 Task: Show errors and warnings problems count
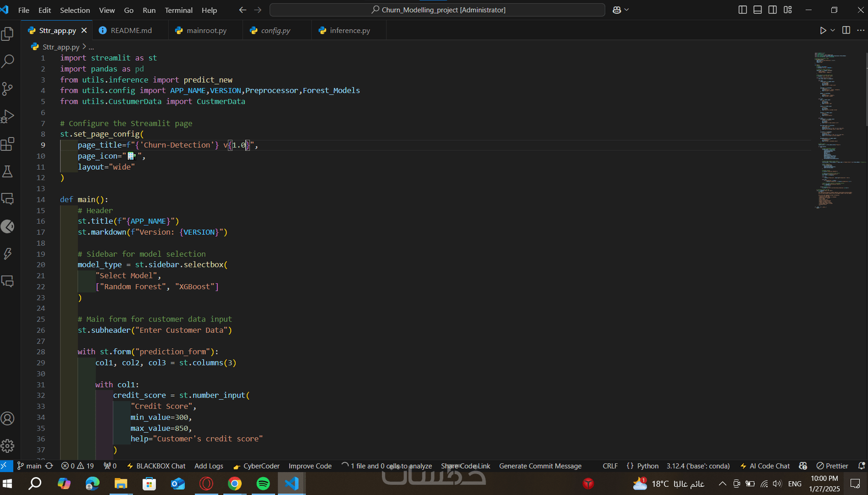[78, 466]
